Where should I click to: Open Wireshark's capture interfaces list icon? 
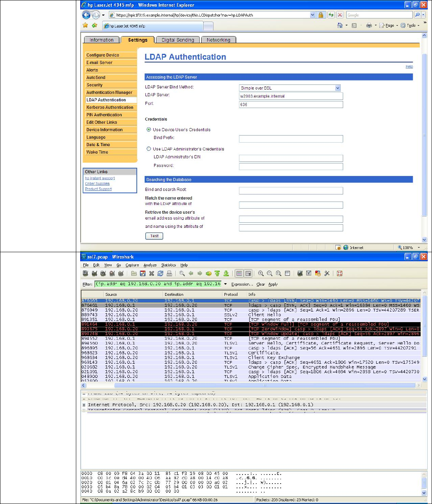coord(86,273)
